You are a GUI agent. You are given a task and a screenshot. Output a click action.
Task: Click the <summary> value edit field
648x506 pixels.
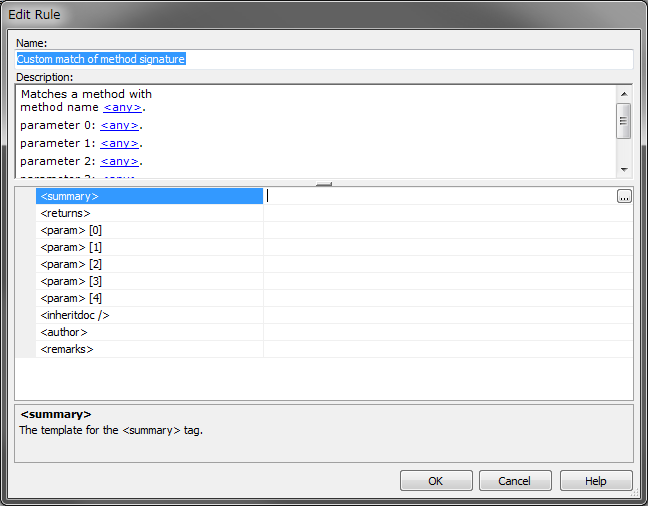(x=440, y=196)
